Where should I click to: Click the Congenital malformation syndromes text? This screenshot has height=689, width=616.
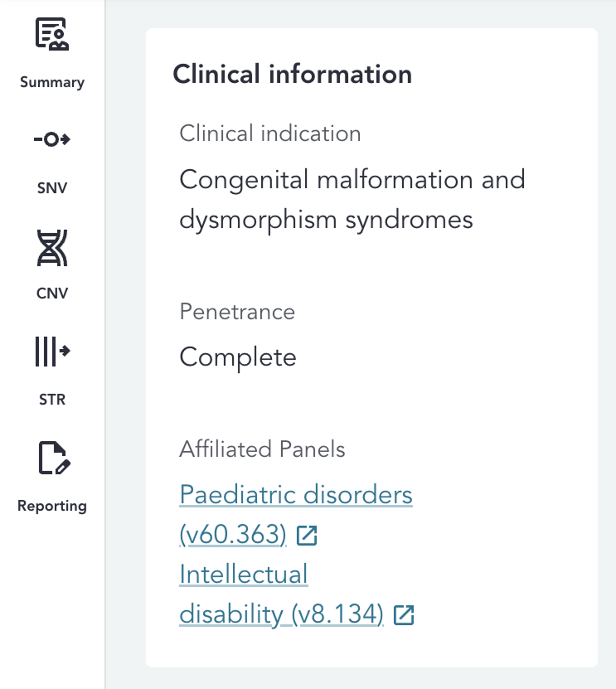pyautogui.click(x=352, y=199)
